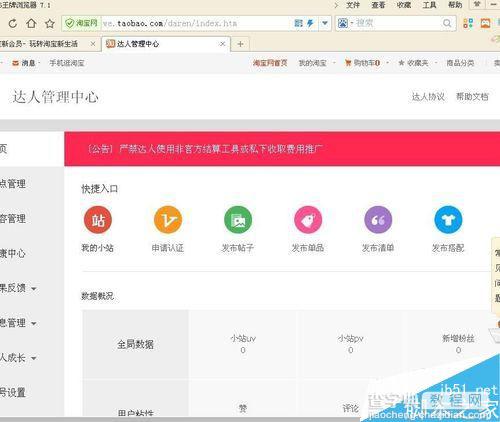Open the colorful apps grid icon
Viewport: 500px width, 422px height.
point(468,23)
